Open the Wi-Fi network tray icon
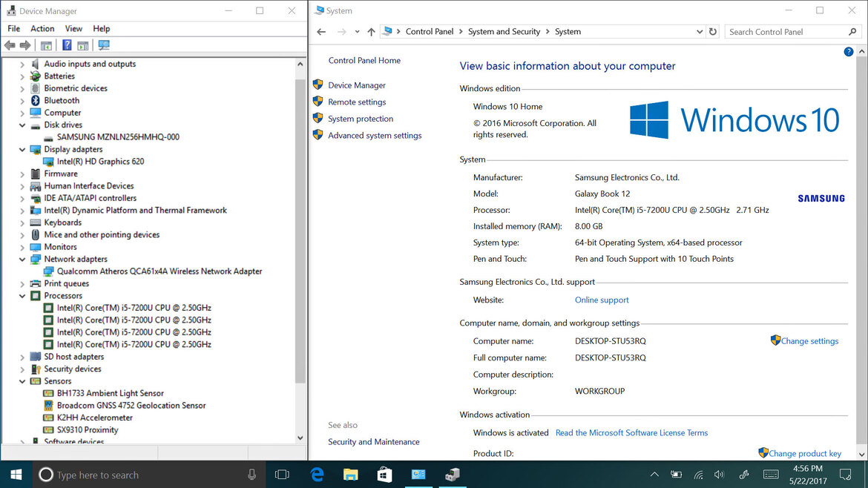 698,475
